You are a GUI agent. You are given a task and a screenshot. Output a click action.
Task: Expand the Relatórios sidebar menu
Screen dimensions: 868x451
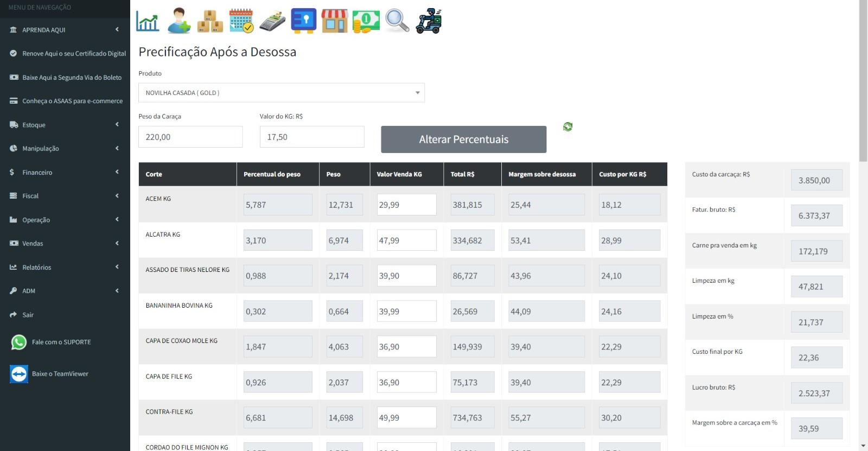(65, 268)
